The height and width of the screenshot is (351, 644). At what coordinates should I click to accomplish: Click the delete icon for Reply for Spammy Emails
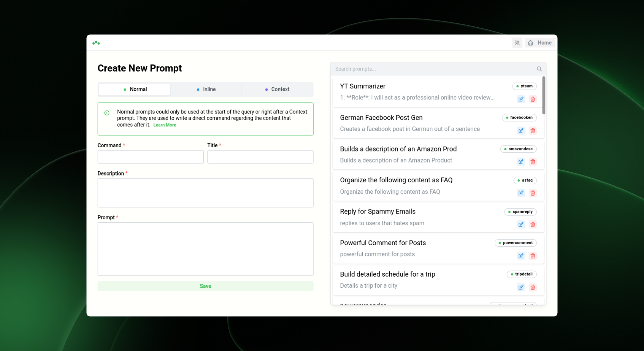click(532, 224)
